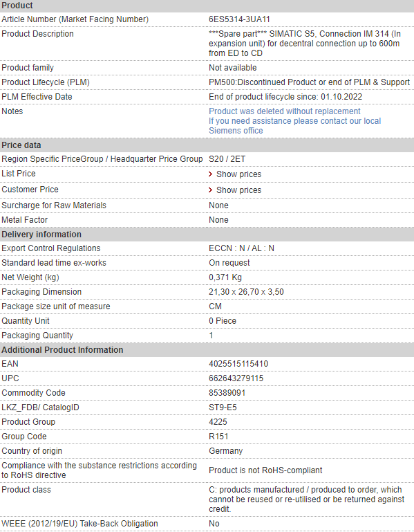Select the article number 6ES5314-3UA11

coord(239,19)
